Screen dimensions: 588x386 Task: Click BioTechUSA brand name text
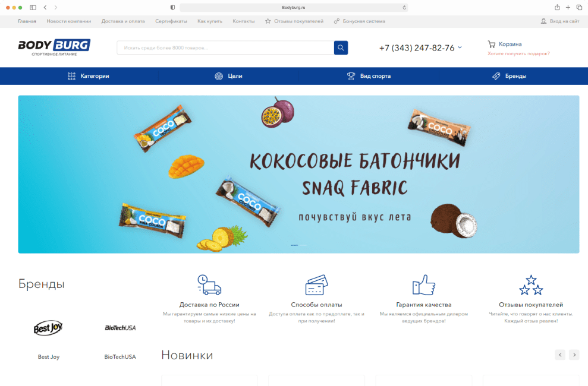[120, 357]
